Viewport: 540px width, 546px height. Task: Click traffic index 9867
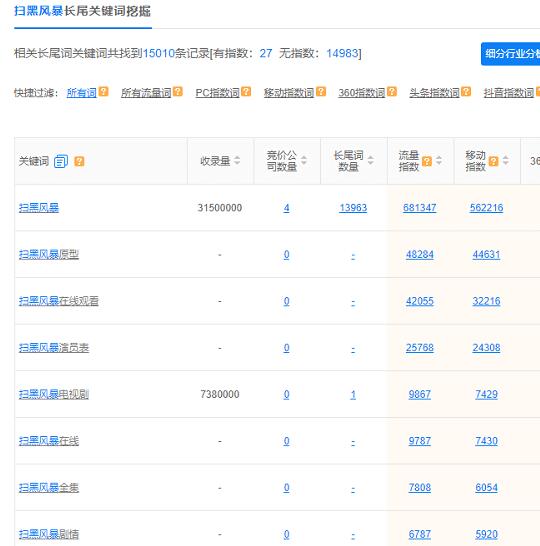420,395
